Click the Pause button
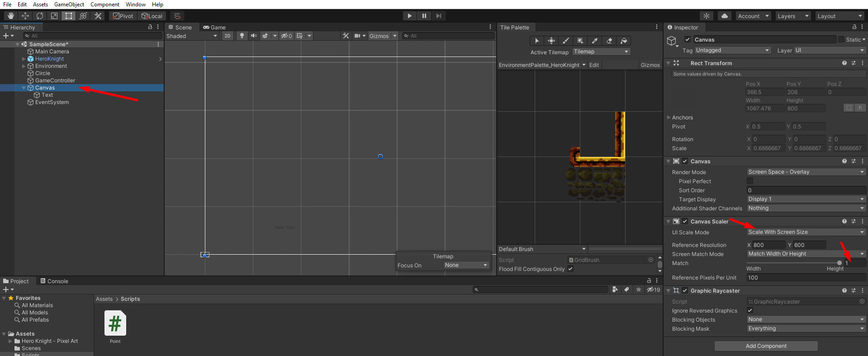868x356 pixels. [424, 16]
